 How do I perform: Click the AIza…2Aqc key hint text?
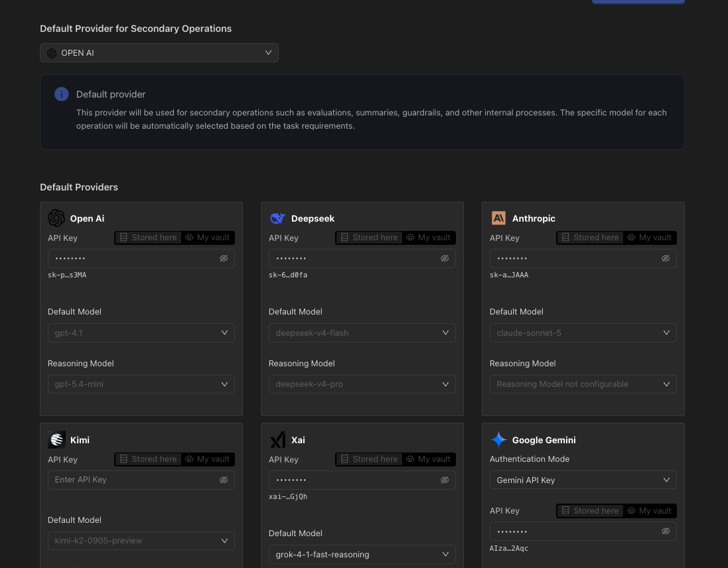click(x=509, y=548)
